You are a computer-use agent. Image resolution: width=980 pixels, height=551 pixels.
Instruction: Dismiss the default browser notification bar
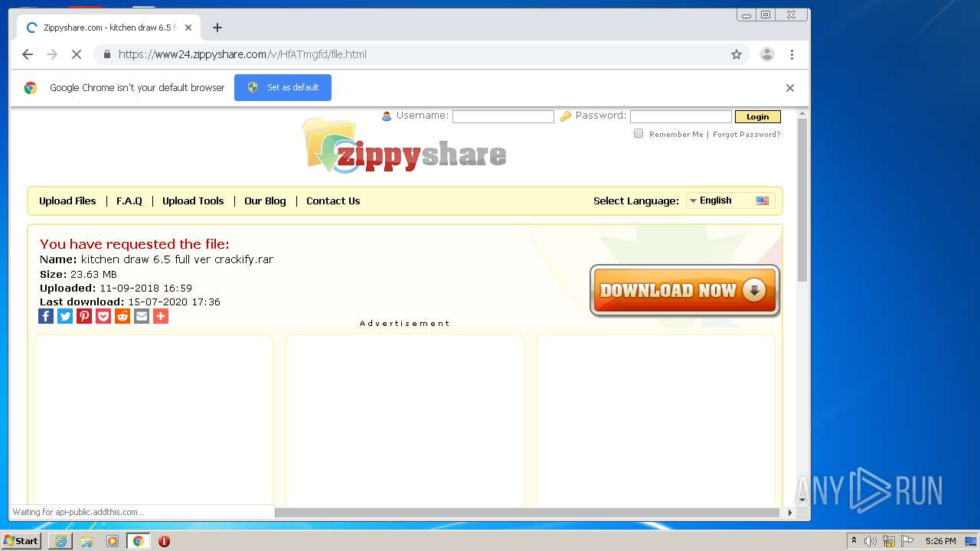pyautogui.click(x=790, y=88)
